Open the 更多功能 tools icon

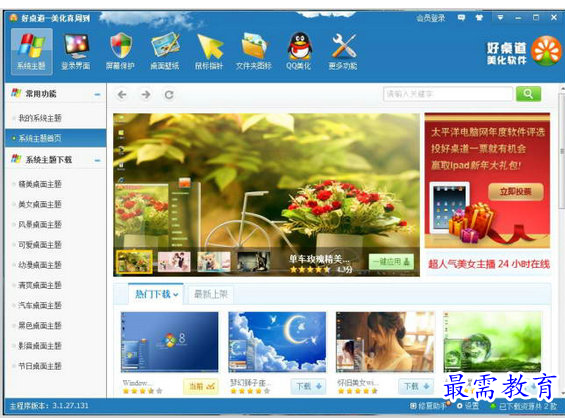(x=343, y=52)
